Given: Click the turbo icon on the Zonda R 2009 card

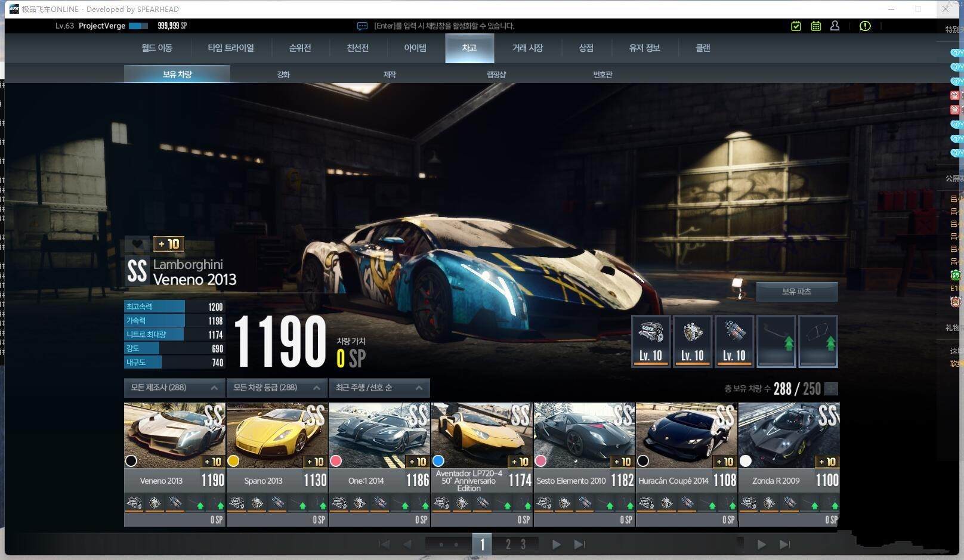Looking at the screenshot, I should [x=769, y=504].
